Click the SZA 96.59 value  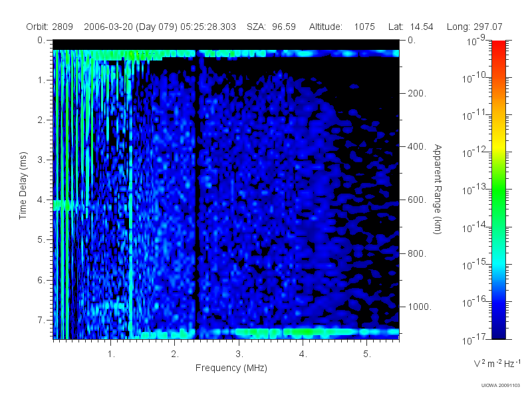click(271, 27)
